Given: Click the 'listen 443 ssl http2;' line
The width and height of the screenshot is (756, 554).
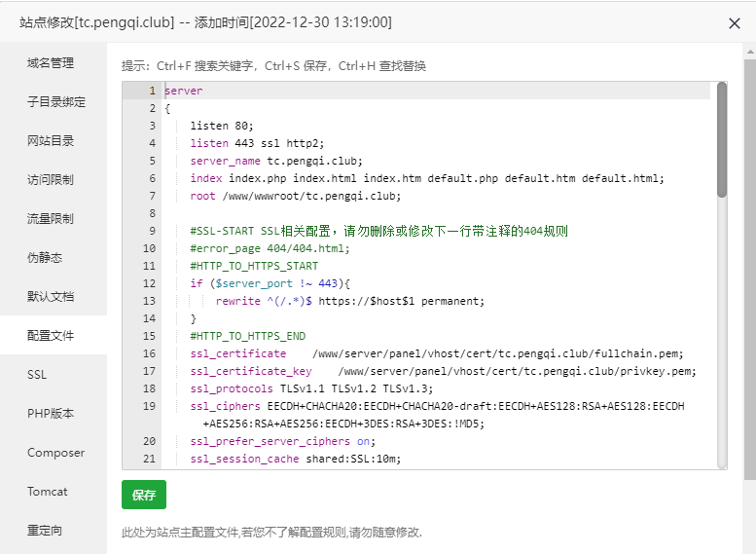Looking at the screenshot, I should (257, 143).
